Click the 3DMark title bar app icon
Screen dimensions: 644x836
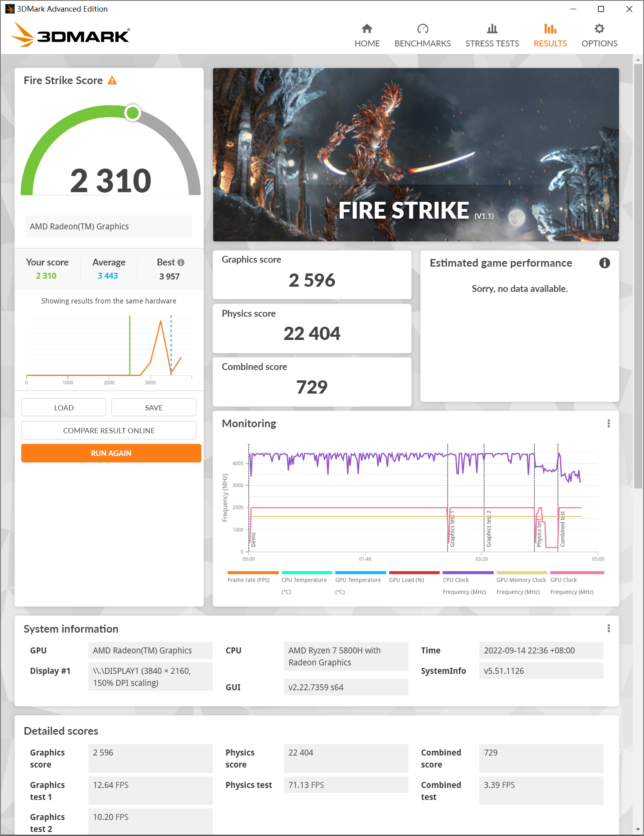tap(10, 9)
